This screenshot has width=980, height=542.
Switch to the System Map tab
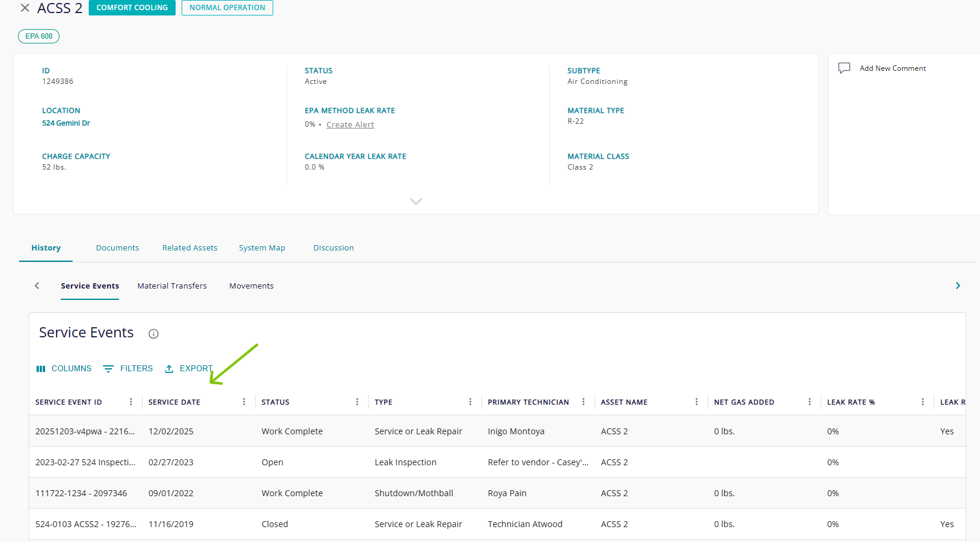[262, 248]
